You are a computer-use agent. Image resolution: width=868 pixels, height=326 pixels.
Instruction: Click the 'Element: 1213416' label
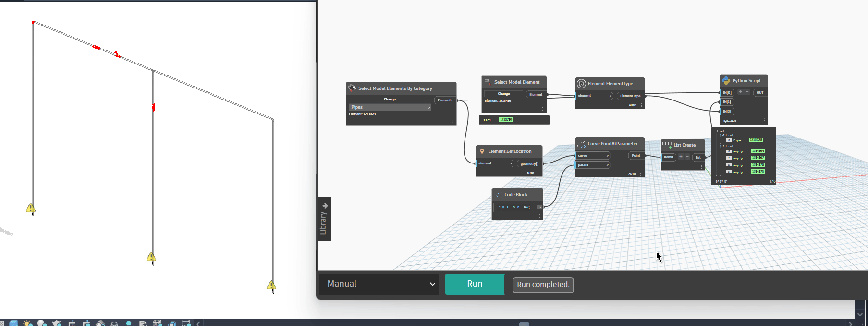[x=498, y=101]
